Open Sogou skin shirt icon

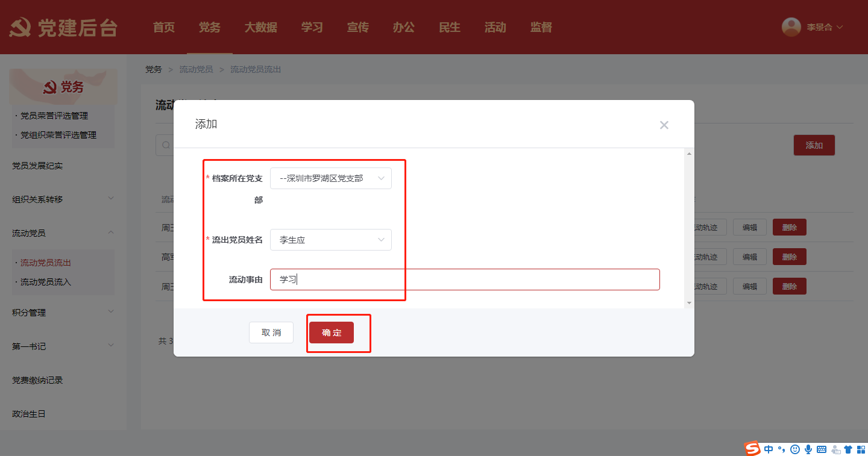pyautogui.click(x=848, y=449)
